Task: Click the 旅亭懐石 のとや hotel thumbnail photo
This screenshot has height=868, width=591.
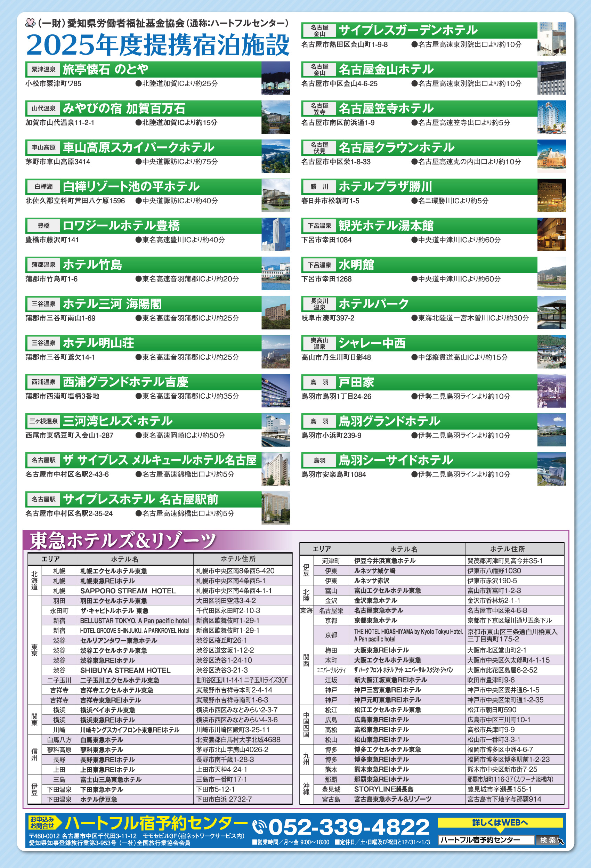Action: click(275, 78)
